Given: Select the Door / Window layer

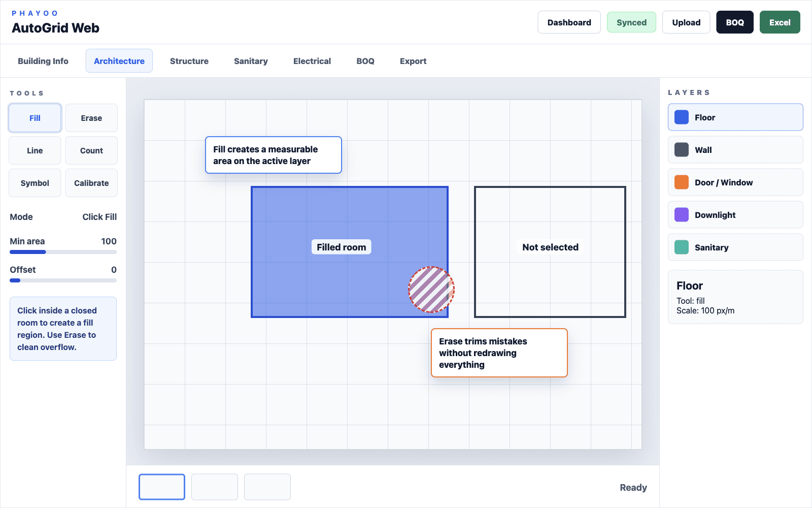Looking at the screenshot, I should 735,182.
